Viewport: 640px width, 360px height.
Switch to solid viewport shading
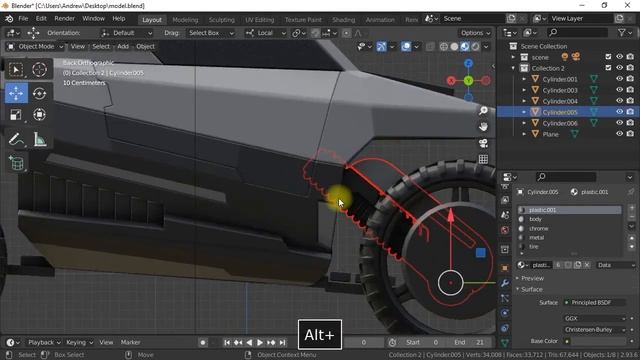[x=454, y=47]
